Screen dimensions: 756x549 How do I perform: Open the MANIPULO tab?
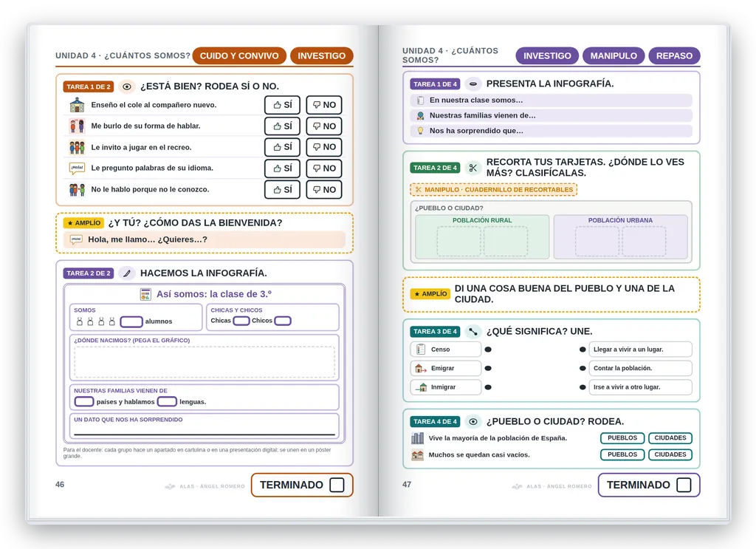[614, 56]
